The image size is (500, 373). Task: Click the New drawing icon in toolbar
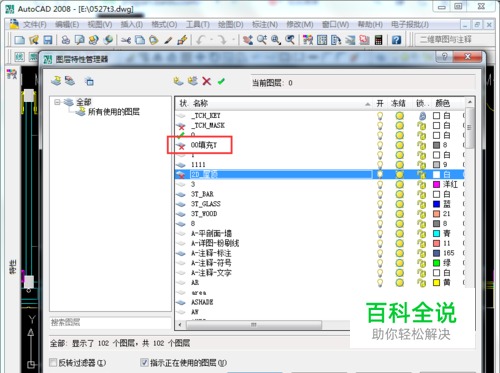(x=20, y=40)
